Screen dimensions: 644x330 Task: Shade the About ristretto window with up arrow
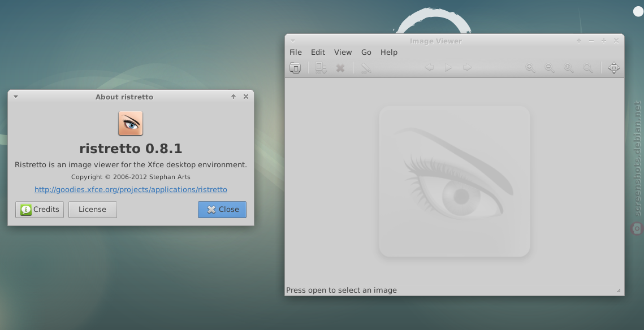coord(234,97)
